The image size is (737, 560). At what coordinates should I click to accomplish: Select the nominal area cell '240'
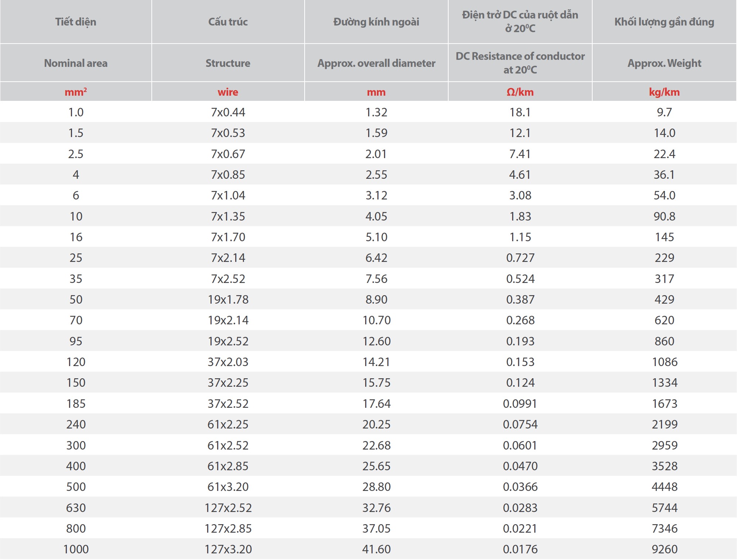[x=76, y=424]
